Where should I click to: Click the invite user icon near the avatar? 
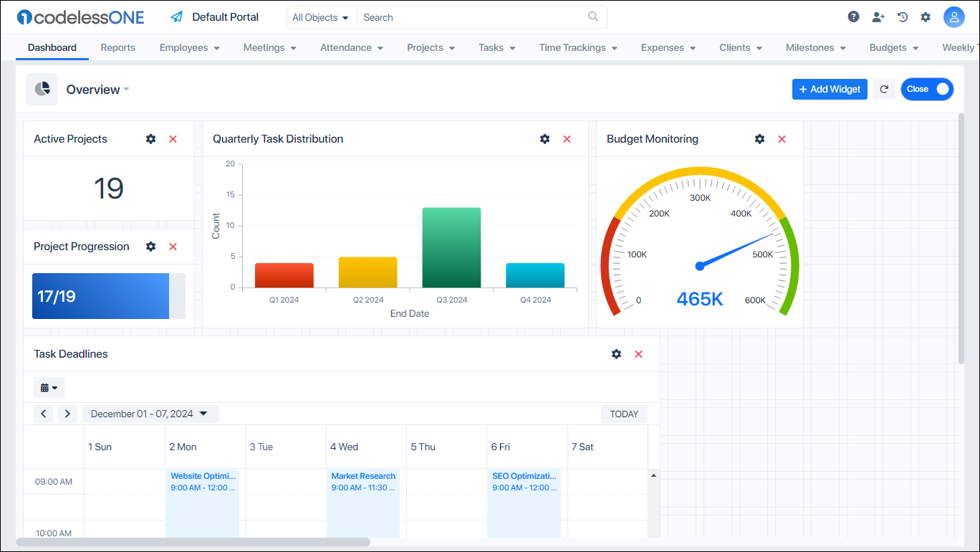878,16
